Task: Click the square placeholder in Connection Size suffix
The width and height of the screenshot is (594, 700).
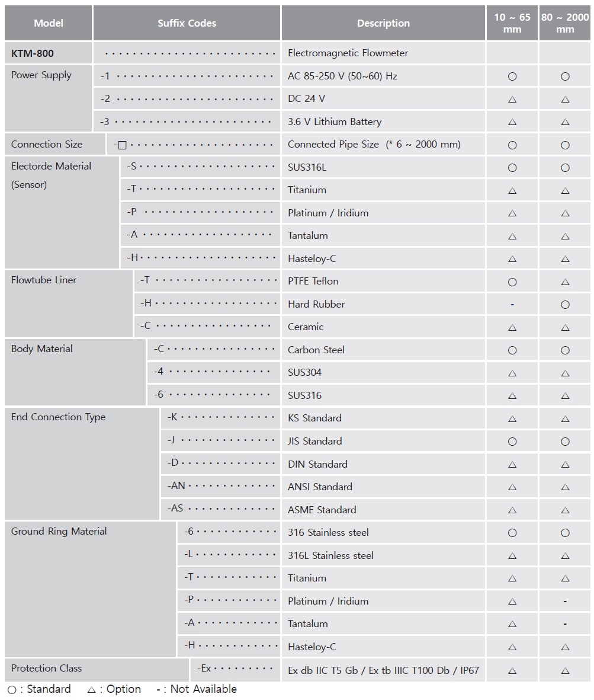Action: tap(122, 145)
